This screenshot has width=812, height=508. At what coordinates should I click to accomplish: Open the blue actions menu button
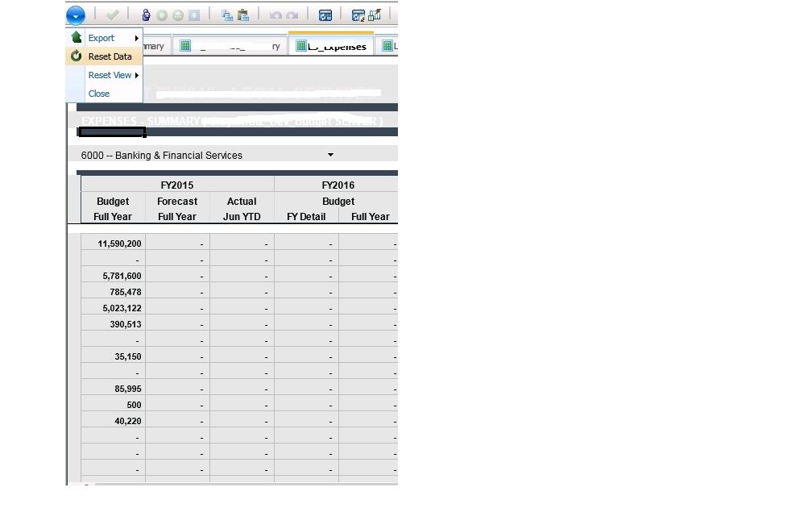[x=76, y=15]
